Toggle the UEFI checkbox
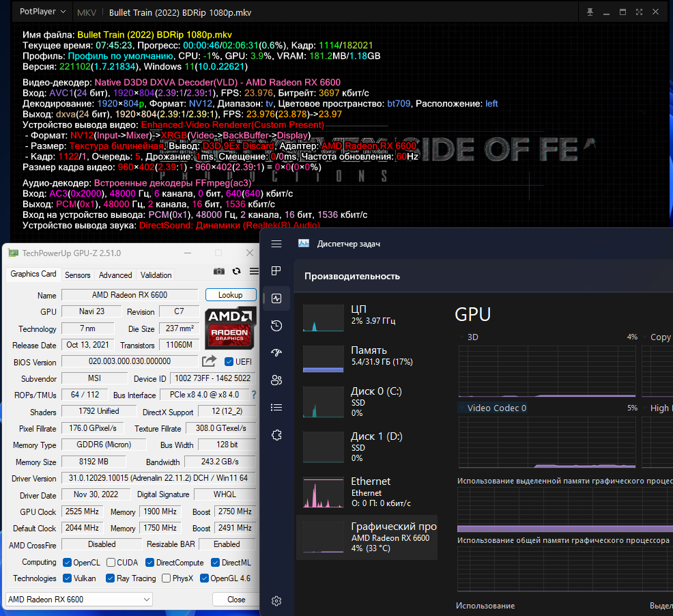Screen dimensions: 673x616 (x=229, y=362)
